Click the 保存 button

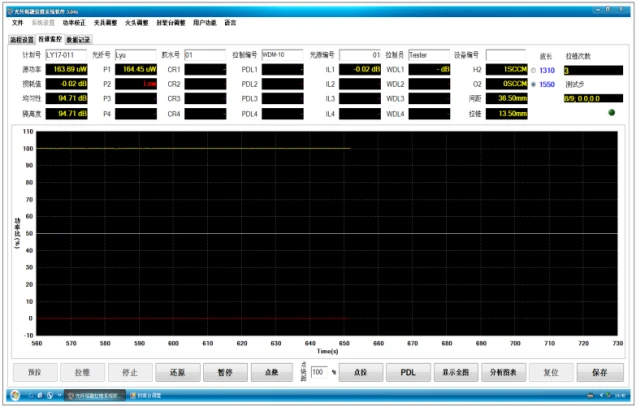[x=600, y=371]
